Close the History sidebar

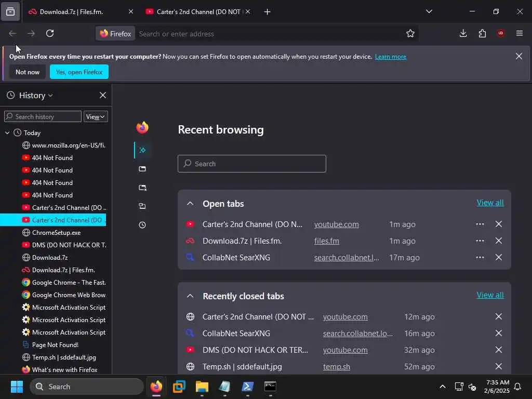[x=103, y=96]
